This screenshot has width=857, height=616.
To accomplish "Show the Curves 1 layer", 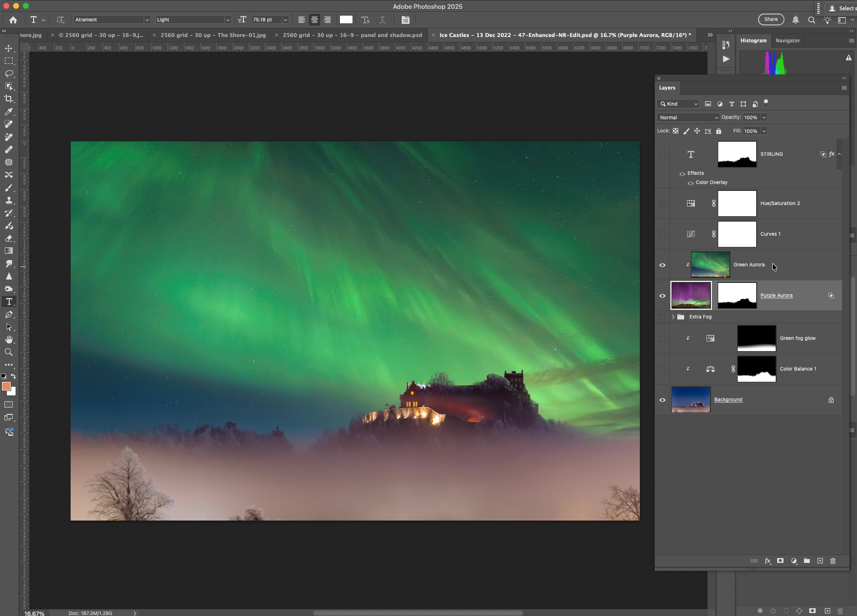I will tap(662, 234).
